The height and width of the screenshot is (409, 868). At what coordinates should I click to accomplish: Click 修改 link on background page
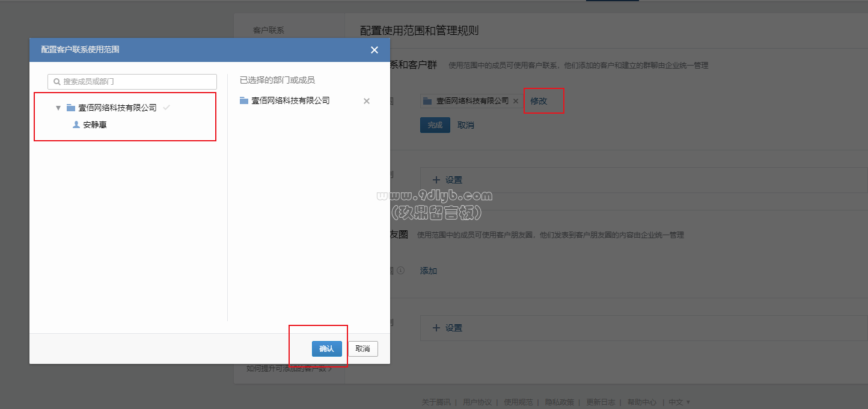click(x=539, y=101)
